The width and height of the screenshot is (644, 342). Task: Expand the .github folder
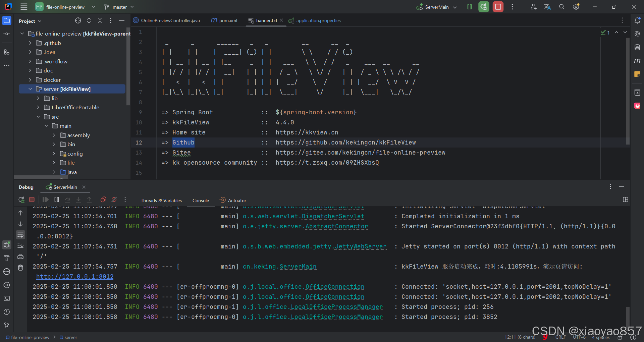[30, 43]
